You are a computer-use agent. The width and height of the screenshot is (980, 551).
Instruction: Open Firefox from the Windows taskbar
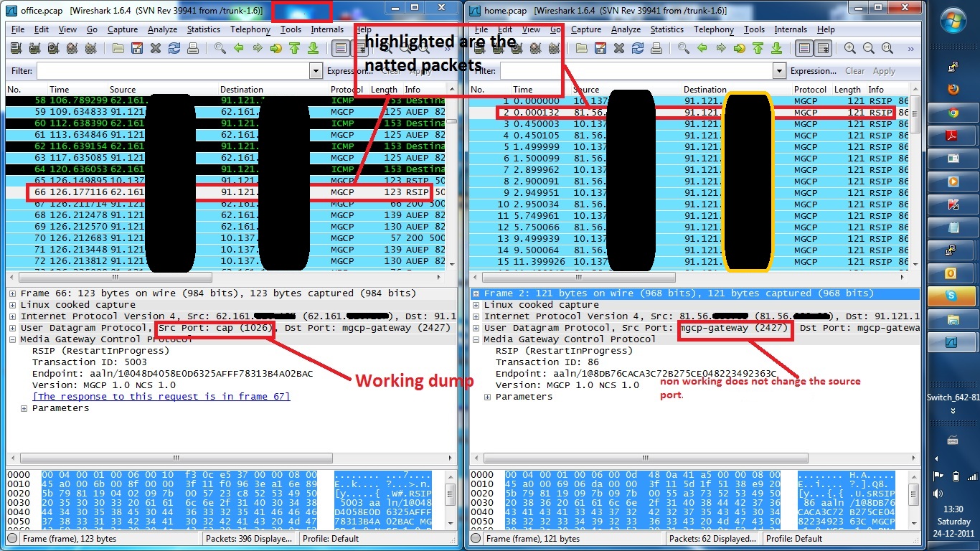coord(953,90)
